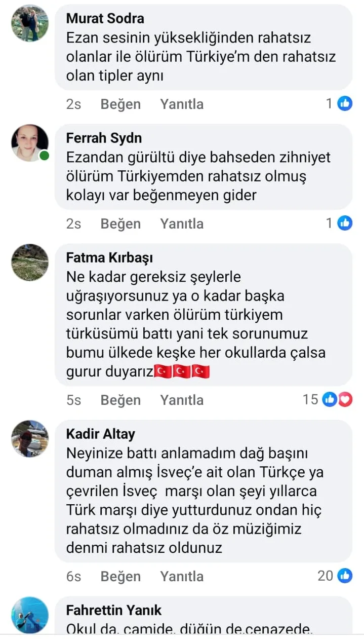This screenshot has width=364, height=639.
Task: Open Kadir Altay's profile picture
Action: click(x=30, y=439)
